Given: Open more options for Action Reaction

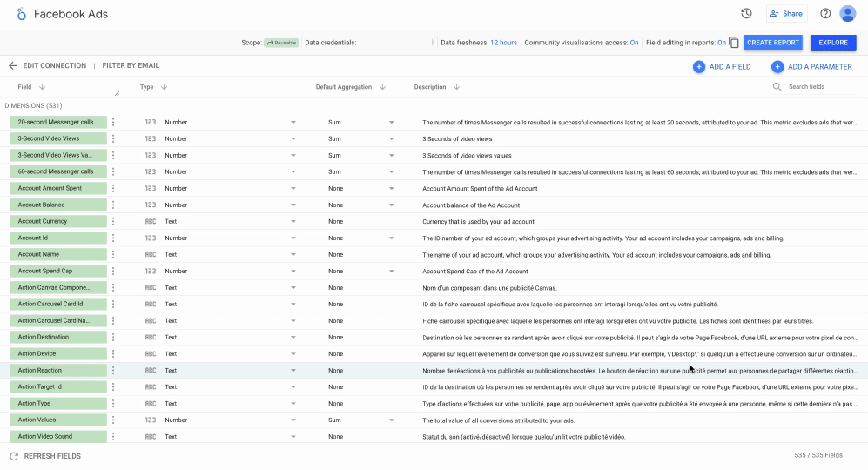Looking at the screenshot, I should (113, 371).
